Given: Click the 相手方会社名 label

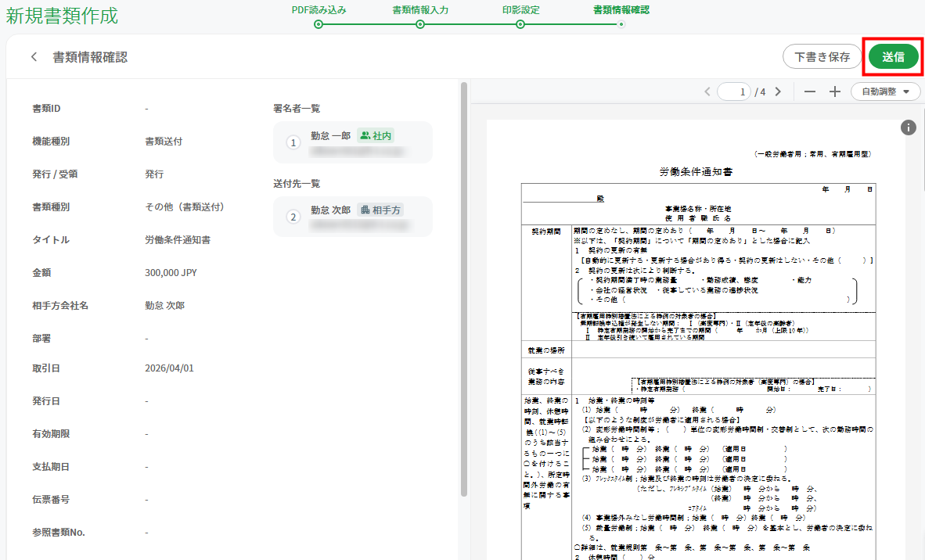Looking at the screenshot, I should (60, 305).
